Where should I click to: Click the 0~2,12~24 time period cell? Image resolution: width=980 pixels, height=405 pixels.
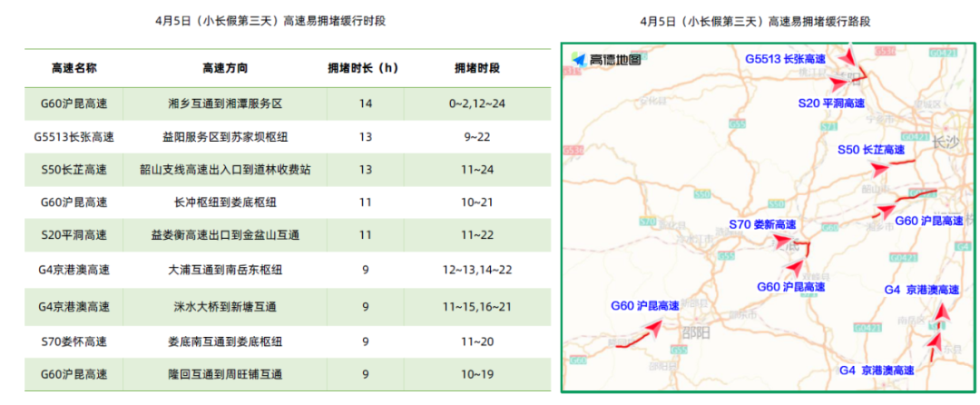pyautogui.click(x=477, y=104)
